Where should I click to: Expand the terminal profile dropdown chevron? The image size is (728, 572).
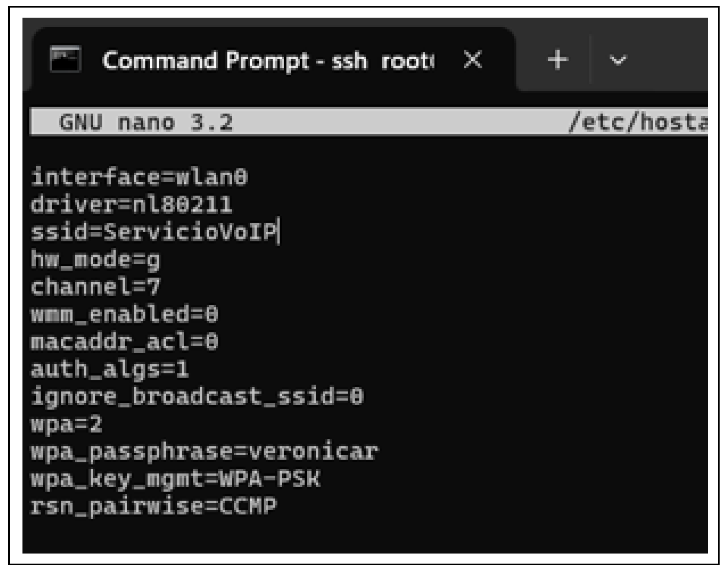(617, 60)
